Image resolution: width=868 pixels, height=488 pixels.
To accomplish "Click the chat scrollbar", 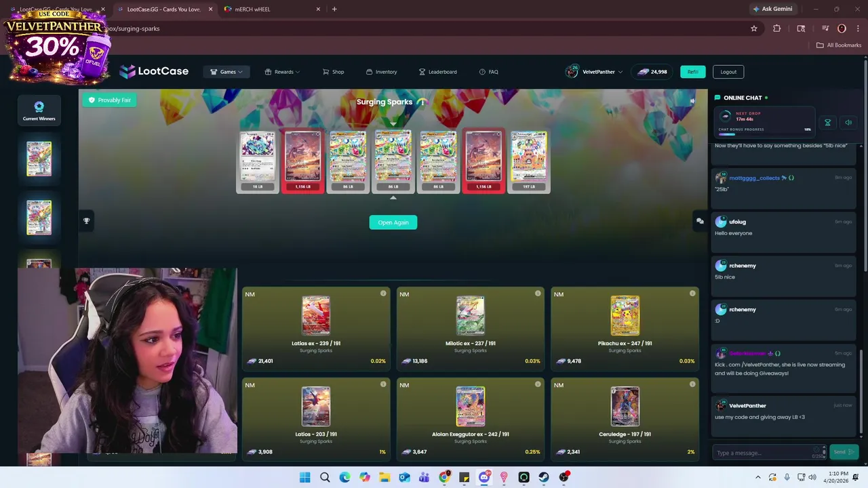I will tap(863, 393).
